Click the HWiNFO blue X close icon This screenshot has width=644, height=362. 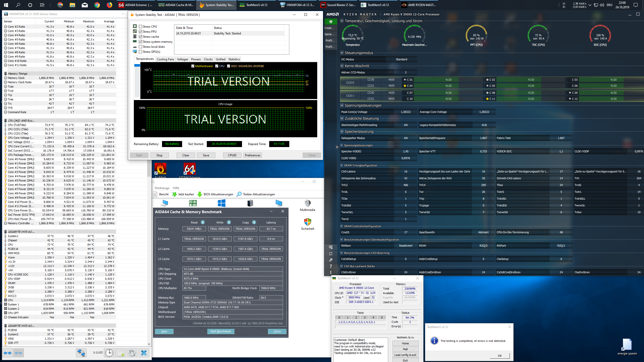pyautogui.click(x=144, y=353)
